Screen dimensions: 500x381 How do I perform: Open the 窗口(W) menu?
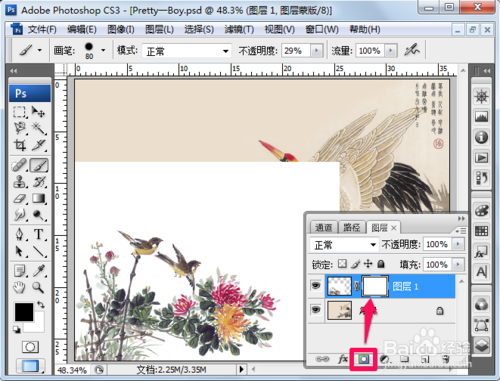(x=322, y=30)
